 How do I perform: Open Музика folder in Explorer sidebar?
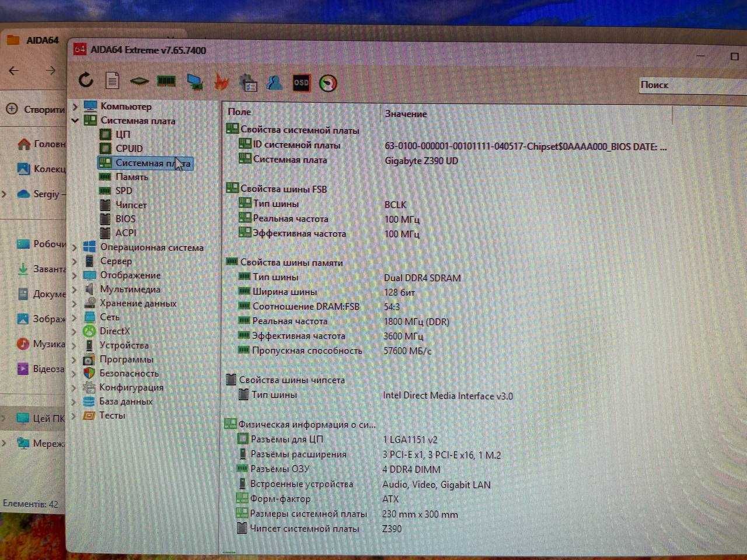coord(41,344)
